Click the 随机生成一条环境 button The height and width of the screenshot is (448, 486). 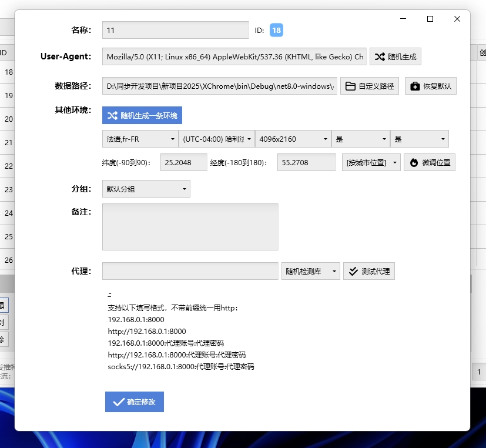pyautogui.click(x=142, y=115)
